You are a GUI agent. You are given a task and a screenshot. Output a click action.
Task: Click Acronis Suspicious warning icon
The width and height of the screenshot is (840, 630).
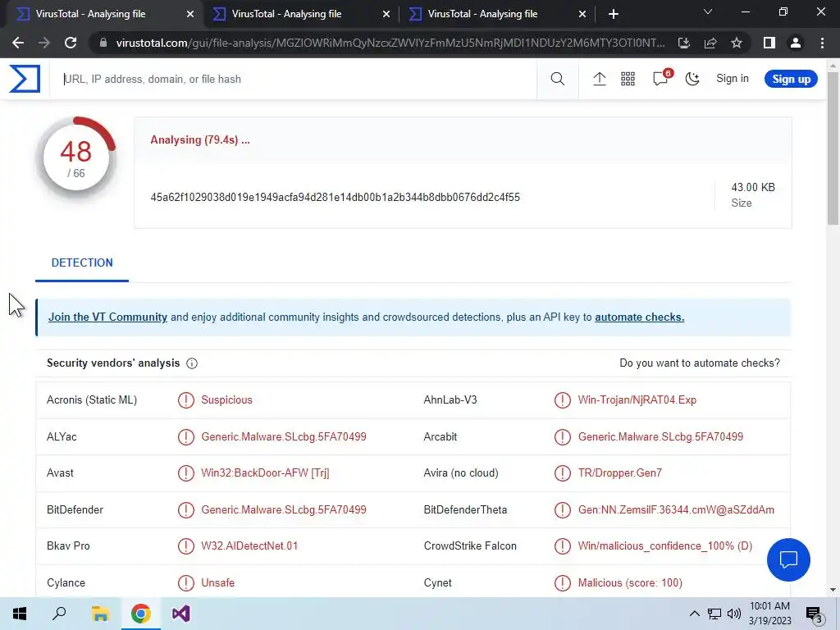(186, 400)
